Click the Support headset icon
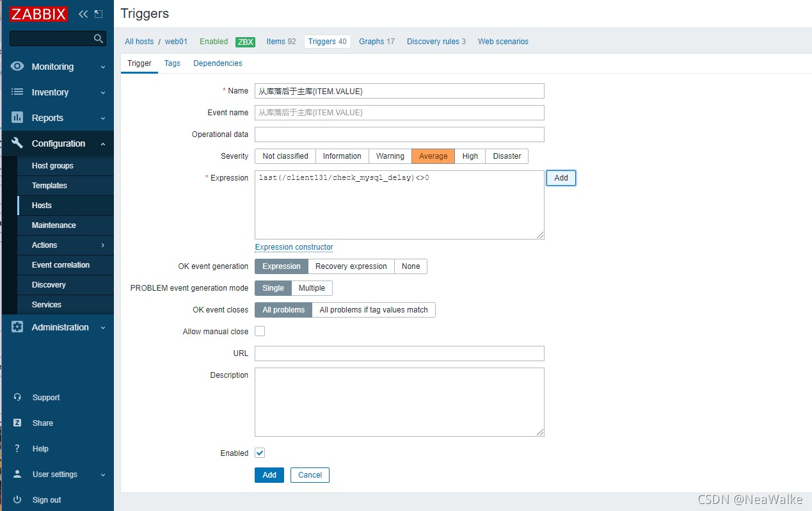This screenshot has height=511, width=812. pos(17,398)
